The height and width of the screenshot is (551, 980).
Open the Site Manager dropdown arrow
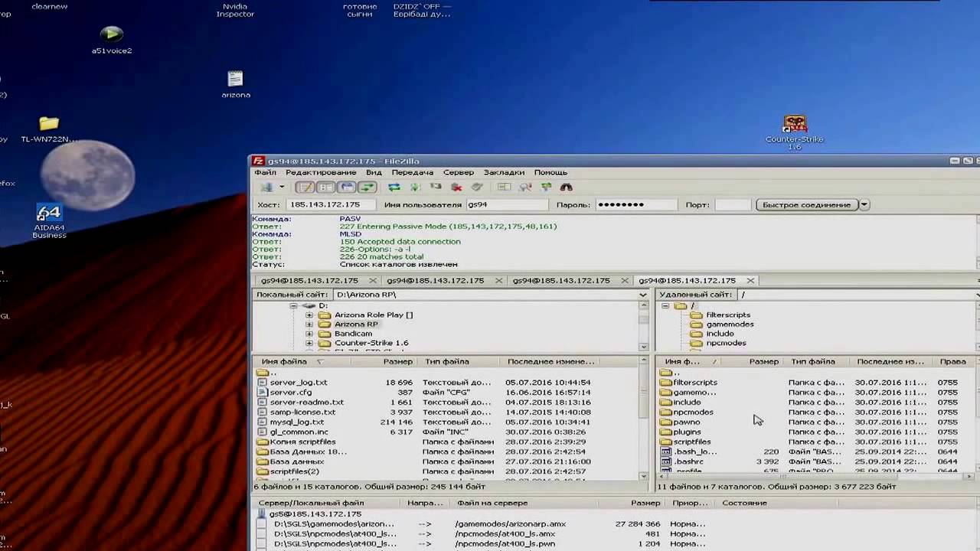pyautogui.click(x=281, y=187)
